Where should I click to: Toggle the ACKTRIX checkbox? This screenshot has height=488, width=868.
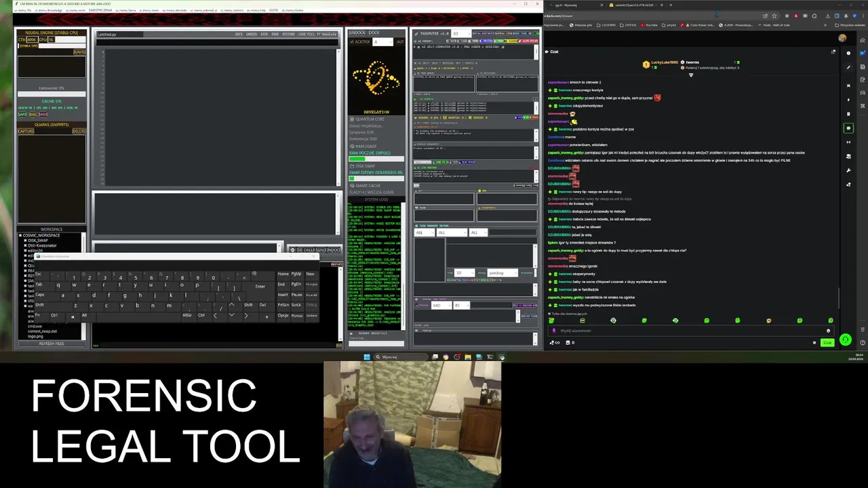(352, 42)
